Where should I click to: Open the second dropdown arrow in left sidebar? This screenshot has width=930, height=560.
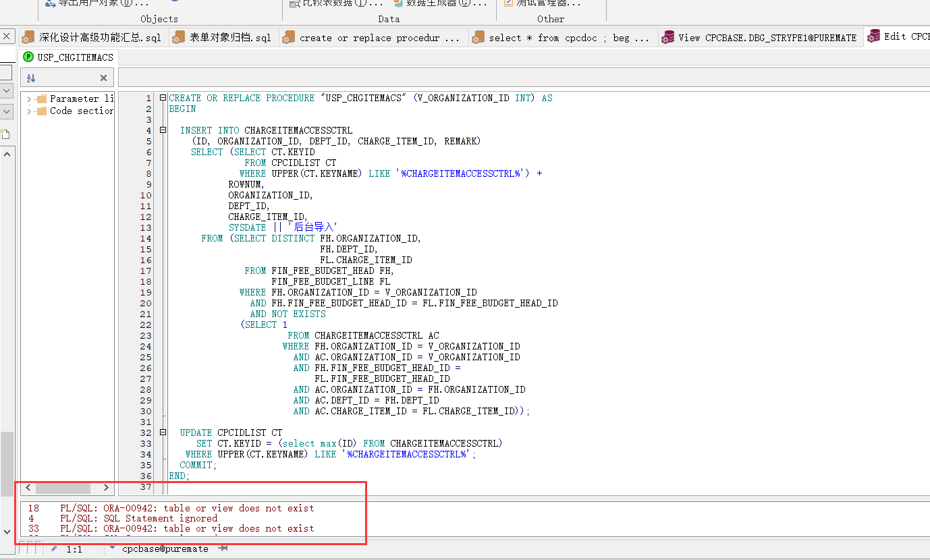pos(6,111)
